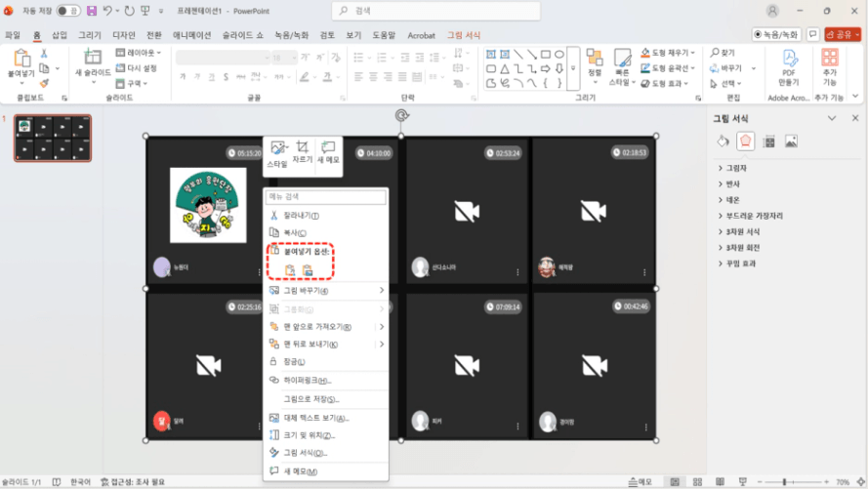Expand the 반사 reflection section
The width and height of the screenshot is (868, 489).
pyautogui.click(x=729, y=183)
